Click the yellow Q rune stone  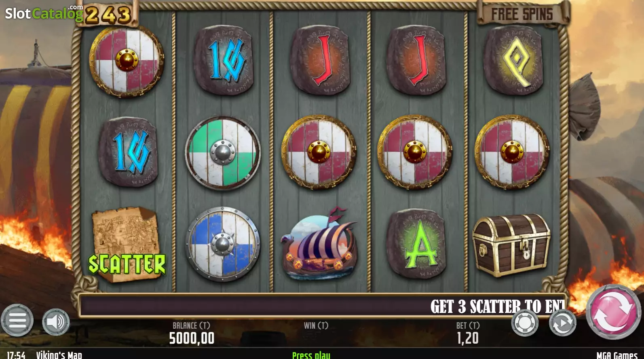(513, 61)
